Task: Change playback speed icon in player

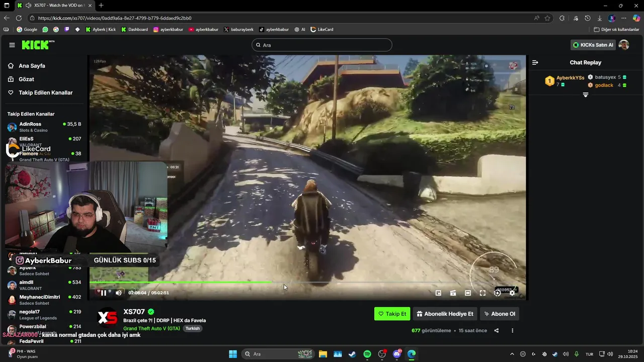Action: pyautogui.click(x=497, y=293)
